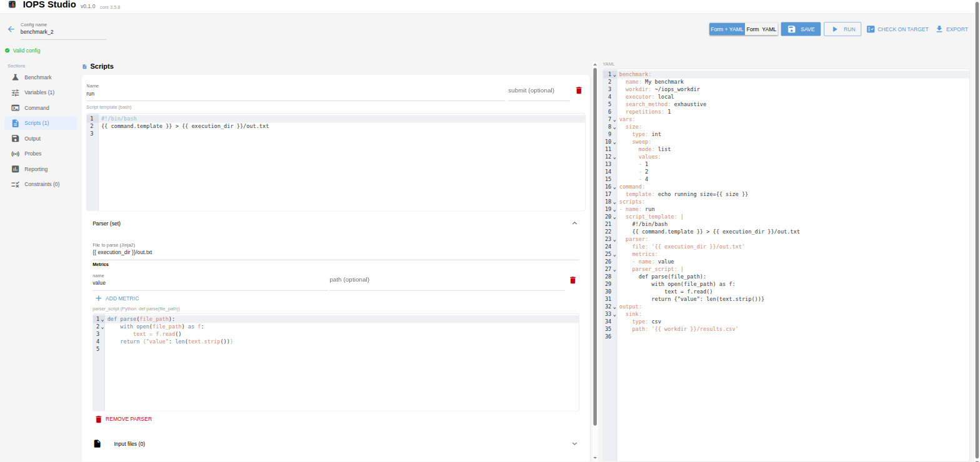Open the Benchmark section
This screenshot has height=462, width=980.
click(x=41, y=77)
